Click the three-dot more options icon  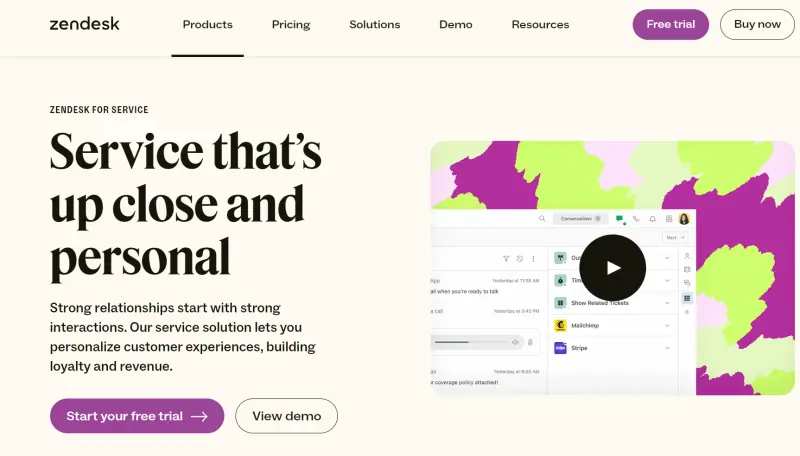(533, 259)
